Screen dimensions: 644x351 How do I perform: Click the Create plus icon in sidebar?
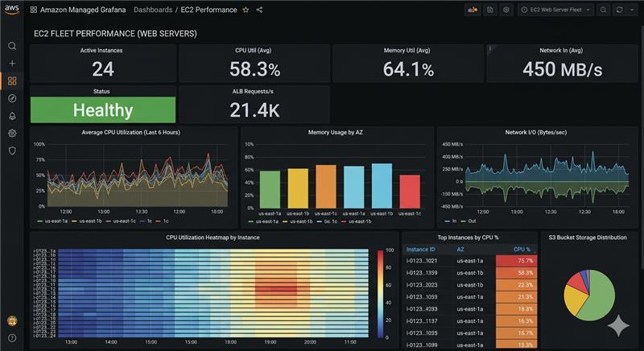pyautogui.click(x=12, y=64)
